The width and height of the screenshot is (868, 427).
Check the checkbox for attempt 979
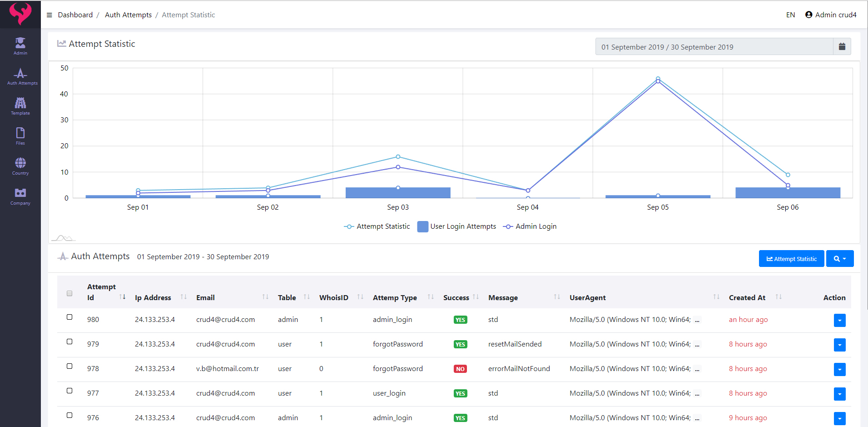pos(69,342)
